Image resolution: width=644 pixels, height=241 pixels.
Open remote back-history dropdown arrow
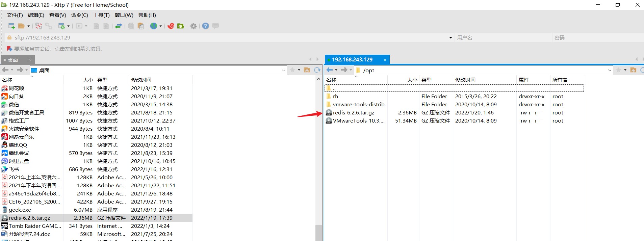click(336, 70)
